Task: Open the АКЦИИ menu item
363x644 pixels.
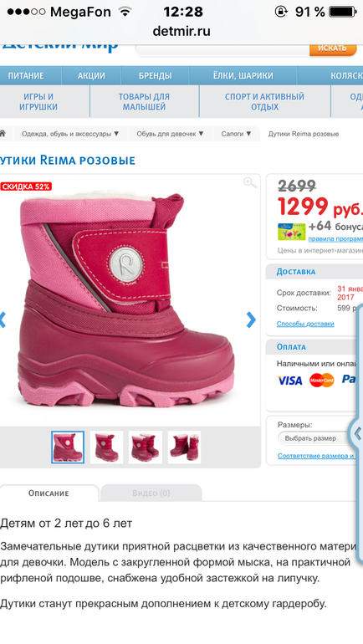Action: (x=91, y=76)
